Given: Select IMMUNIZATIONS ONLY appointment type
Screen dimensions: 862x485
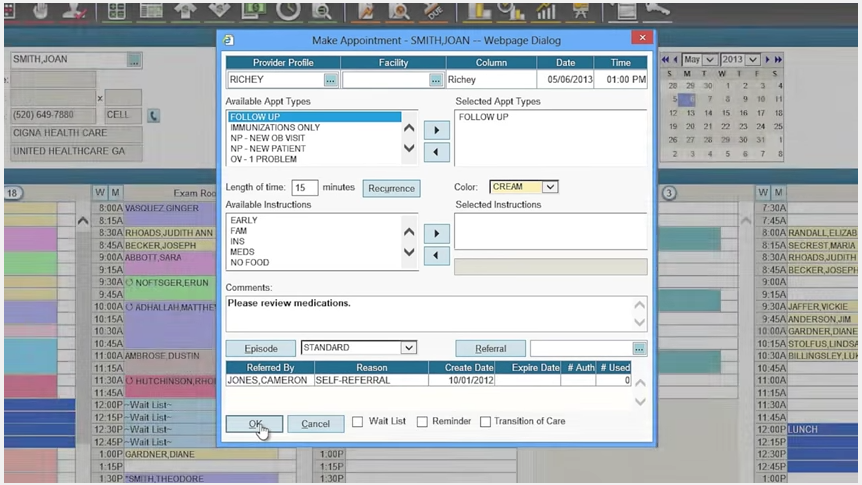Looking at the screenshot, I should (x=275, y=128).
